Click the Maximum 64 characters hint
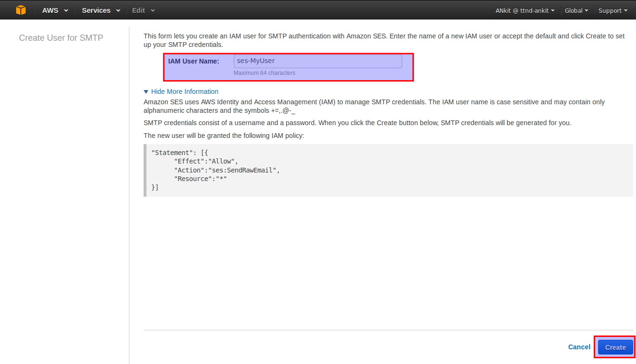This screenshot has width=636, height=364. 264,73
